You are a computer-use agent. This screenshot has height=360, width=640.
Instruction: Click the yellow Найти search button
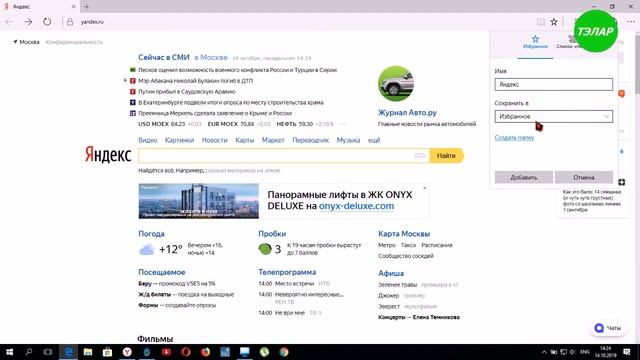click(447, 156)
